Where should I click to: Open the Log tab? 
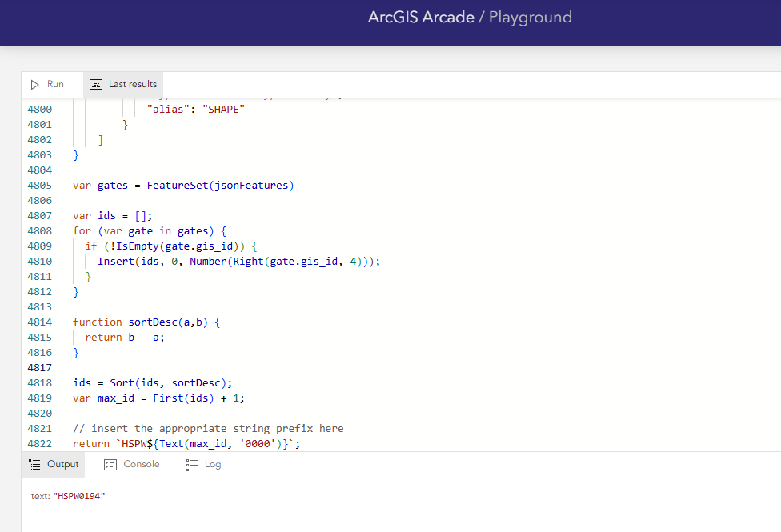pyautogui.click(x=204, y=464)
